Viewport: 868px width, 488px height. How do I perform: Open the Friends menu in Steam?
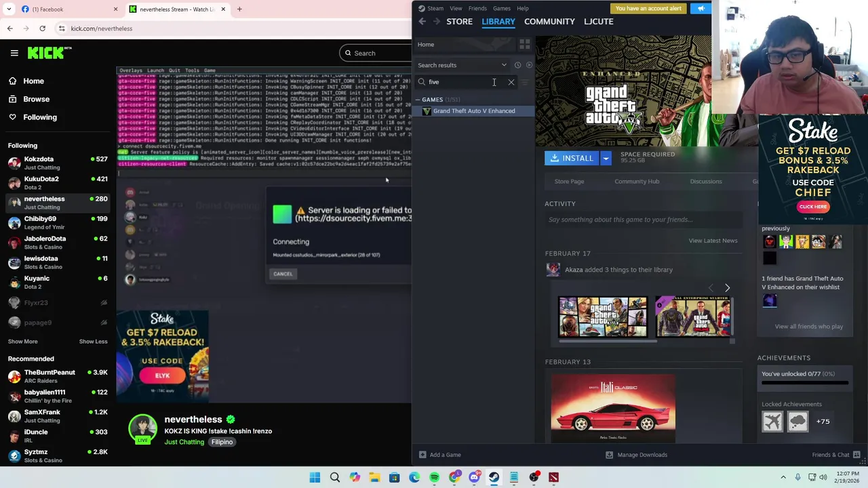[477, 8]
